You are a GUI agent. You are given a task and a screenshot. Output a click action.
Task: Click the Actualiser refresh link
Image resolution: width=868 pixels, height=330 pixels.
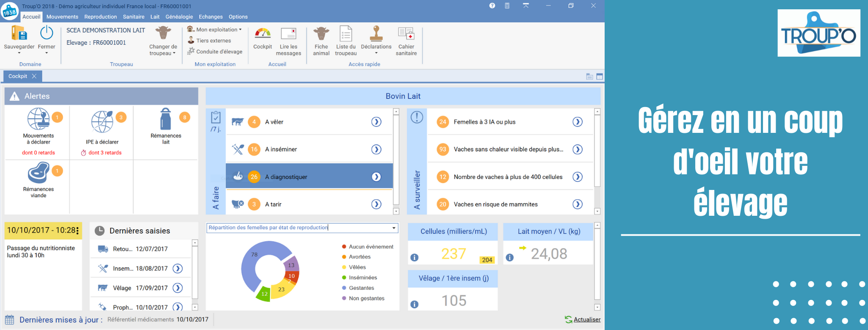tap(583, 319)
